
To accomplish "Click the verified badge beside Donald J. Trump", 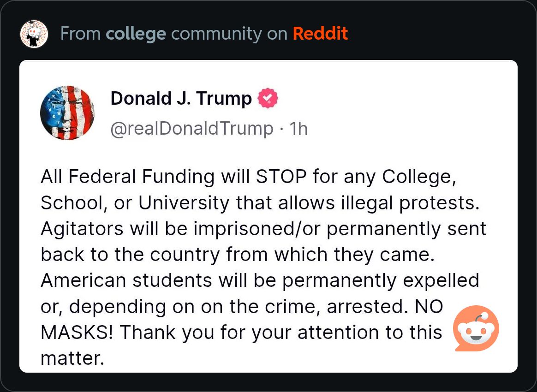I will (268, 98).
